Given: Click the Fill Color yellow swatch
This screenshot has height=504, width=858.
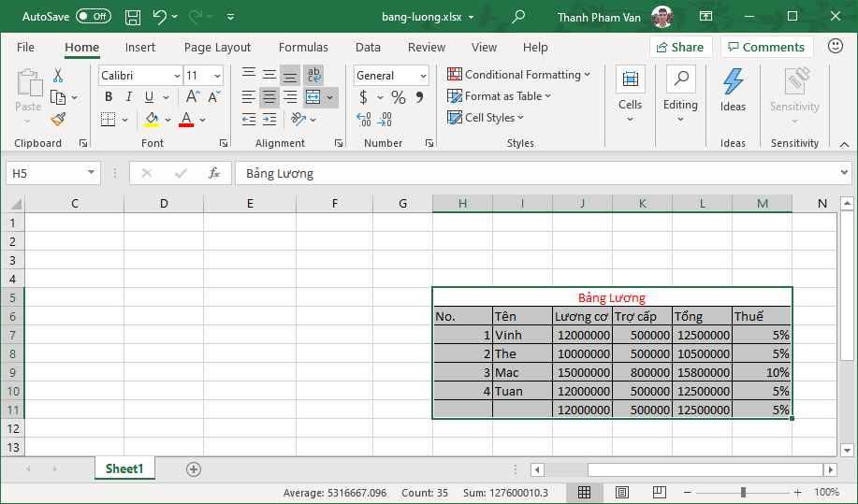Looking at the screenshot, I should [x=152, y=120].
